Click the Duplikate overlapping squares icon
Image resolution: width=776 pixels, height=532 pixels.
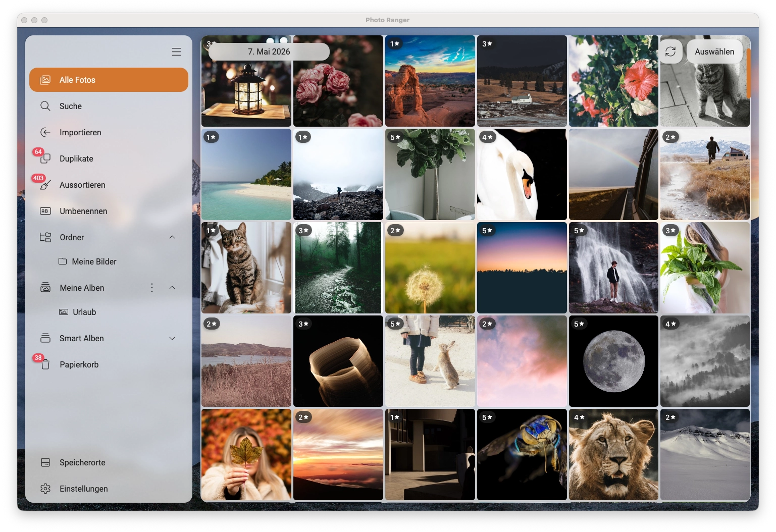(x=45, y=158)
